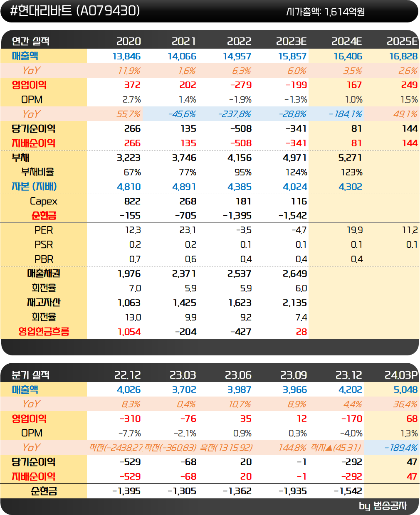The width and height of the screenshot is (420, 515).
Task: Click the 영업현금흐름 value 28
Action: tap(301, 332)
